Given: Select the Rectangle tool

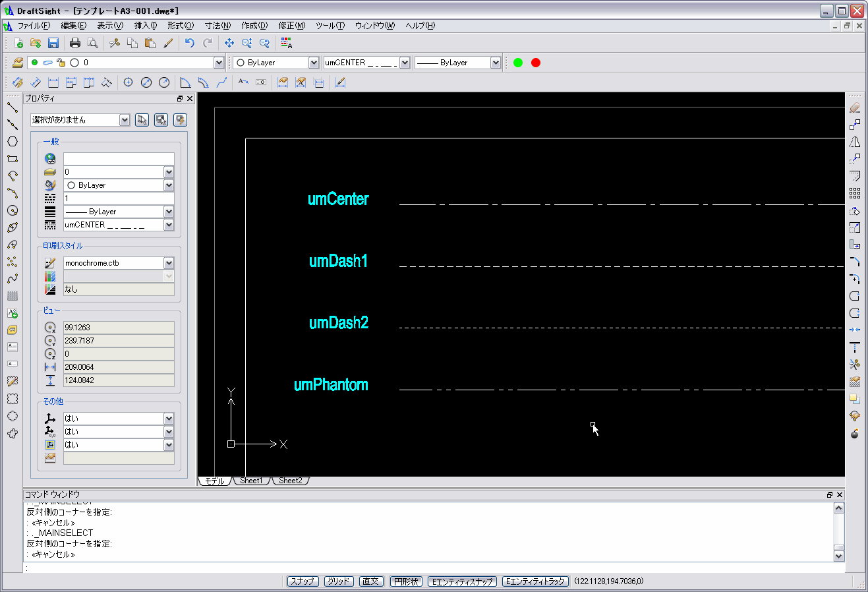Looking at the screenshot, I should pos(12,158).
